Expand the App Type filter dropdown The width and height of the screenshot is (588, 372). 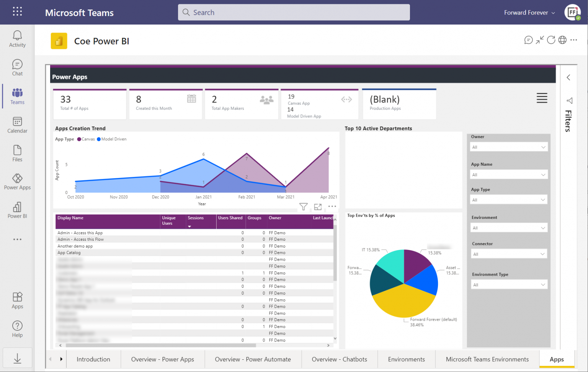(x=508, y=200)
